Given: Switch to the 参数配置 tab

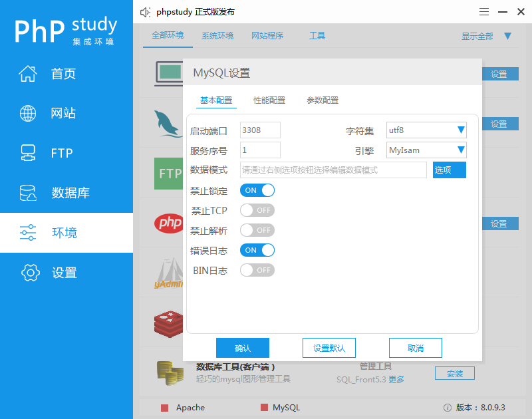Looking at the screenshot, I should [x=323, y=100].
